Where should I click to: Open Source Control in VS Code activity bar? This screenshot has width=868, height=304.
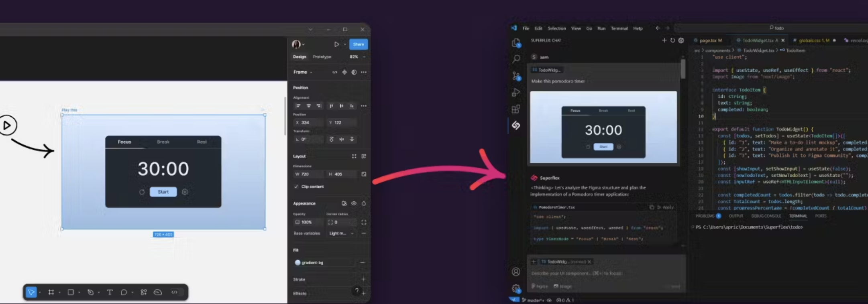point(516,76)
